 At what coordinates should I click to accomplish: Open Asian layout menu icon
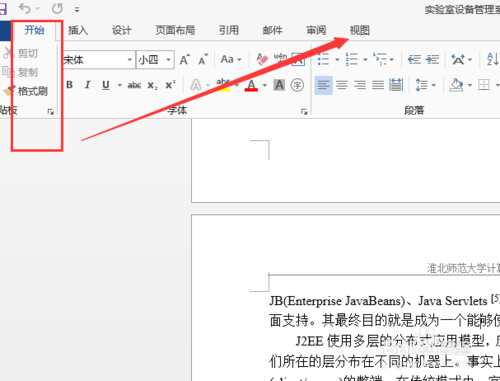click(458, 60)
